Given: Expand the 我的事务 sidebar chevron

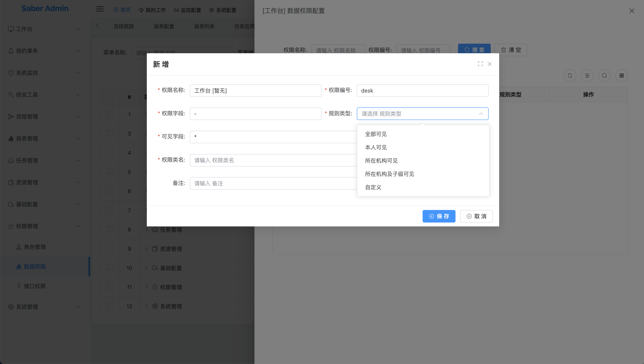Looking at the screenshot, I should pos(78,51).
